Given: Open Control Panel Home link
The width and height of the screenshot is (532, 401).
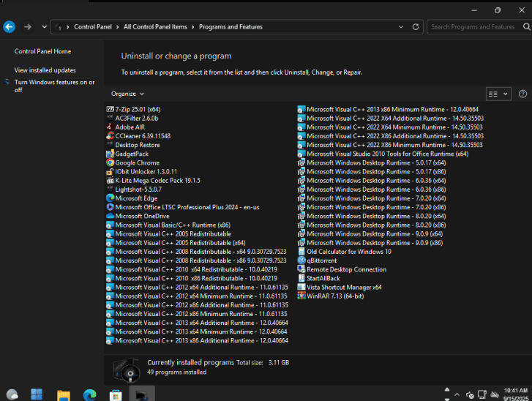Looking at the screenshot, I should click(42, 51).
